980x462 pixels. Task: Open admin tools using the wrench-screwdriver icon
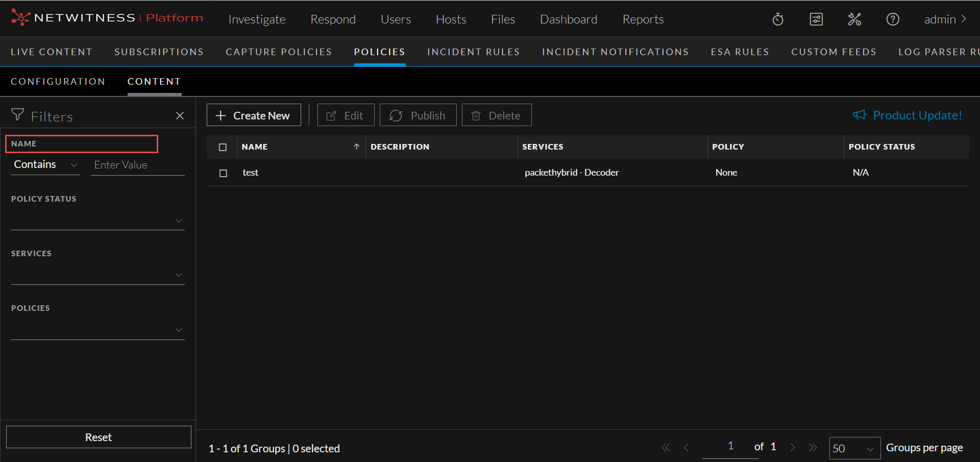tap(854, 19)
